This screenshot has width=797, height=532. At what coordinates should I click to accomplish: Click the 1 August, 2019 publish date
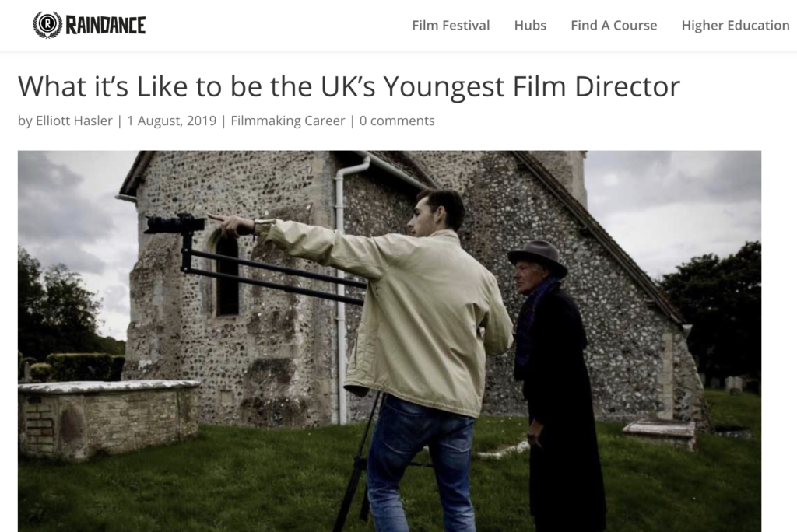[172, 121]
